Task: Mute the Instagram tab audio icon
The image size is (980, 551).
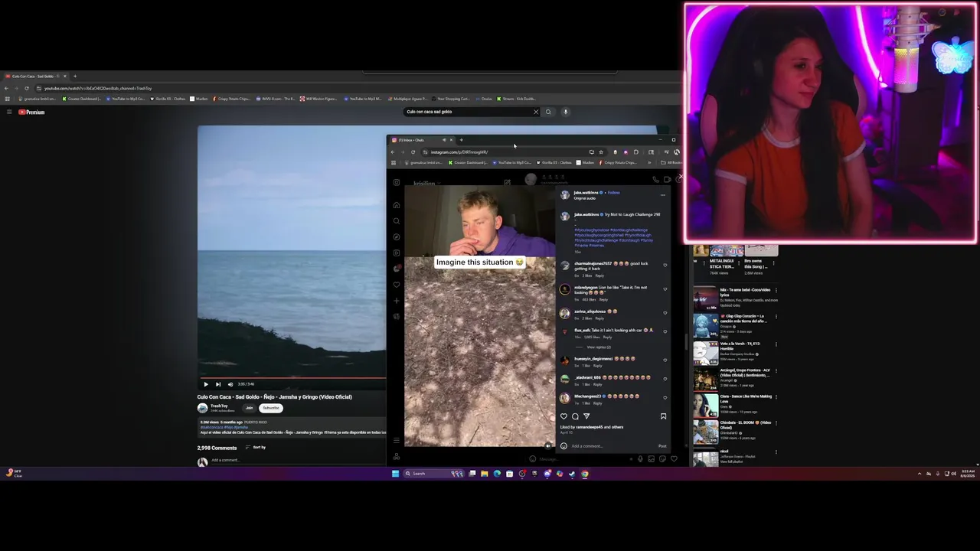Action: (444, 140)
